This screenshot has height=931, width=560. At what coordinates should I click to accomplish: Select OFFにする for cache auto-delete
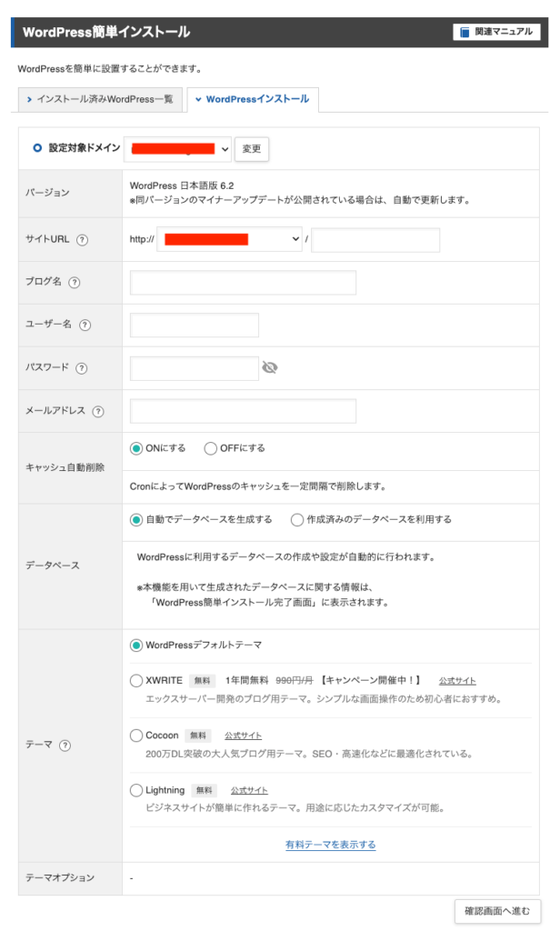210,448
